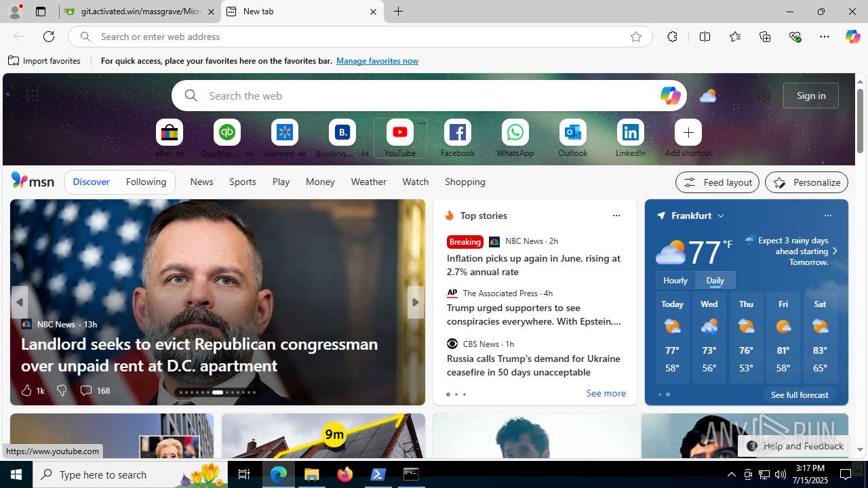The width and height of the screenshot is (868, 488).
Task: Open page settings gear icon
Action: 764,96
